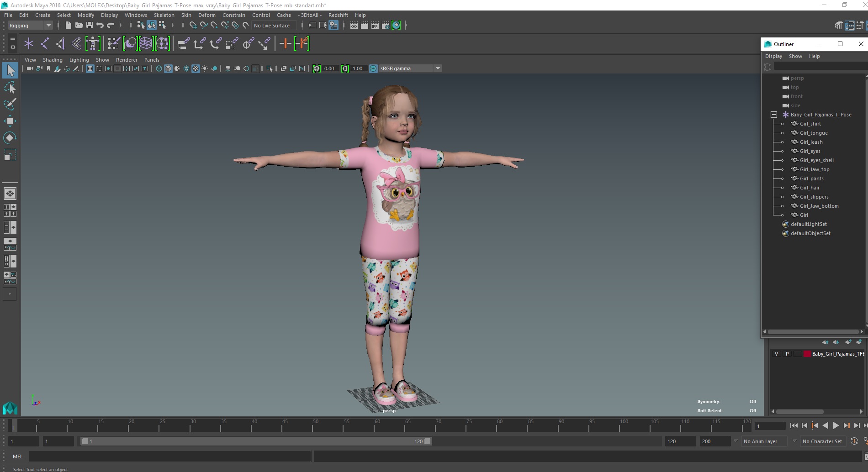
Task: Save the current scene icon
Action: (90, 26)
